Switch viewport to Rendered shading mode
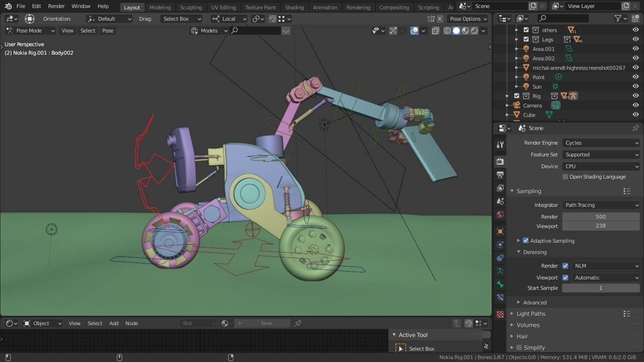Viewport: 644px width, 362px height. pos(473,31)
